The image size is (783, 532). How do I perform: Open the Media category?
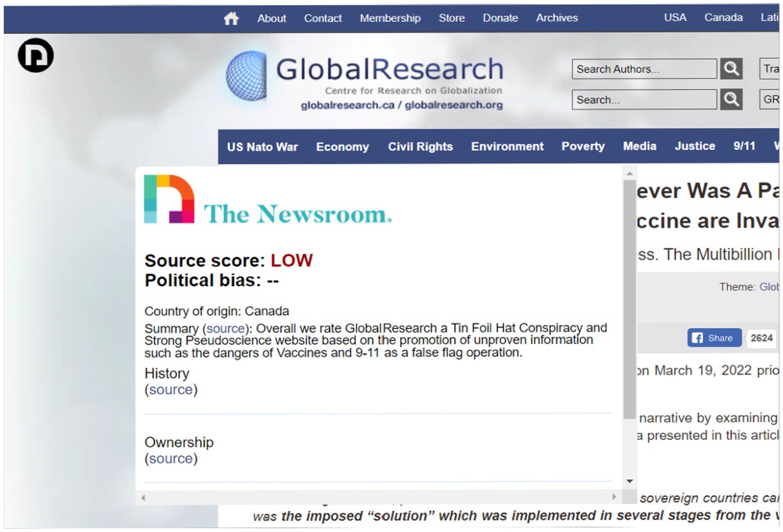pos(640,146)
